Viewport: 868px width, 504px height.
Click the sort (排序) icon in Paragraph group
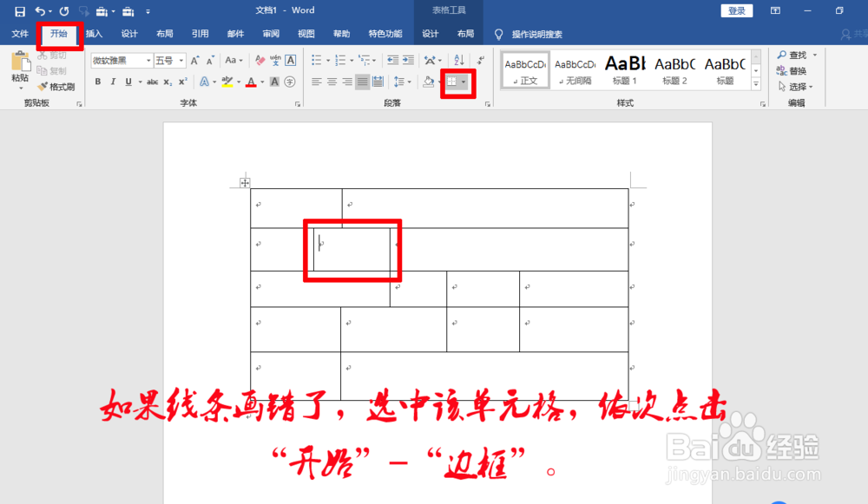point(459,59)
